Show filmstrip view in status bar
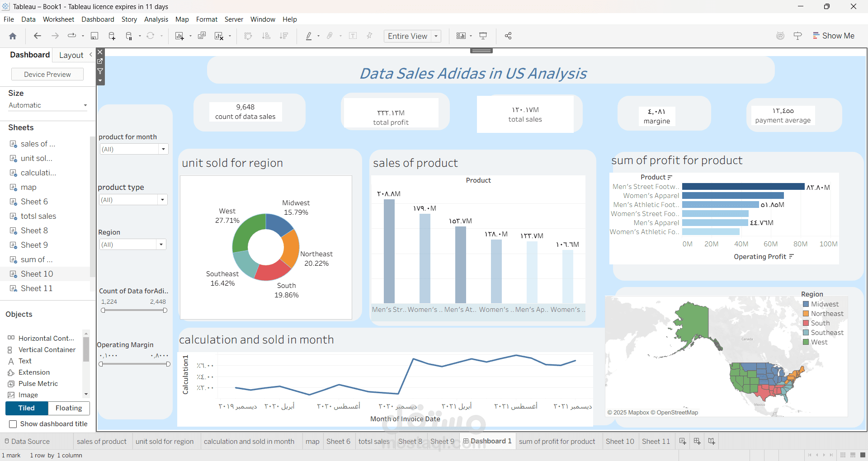The image size is (868, 461). 853,455
